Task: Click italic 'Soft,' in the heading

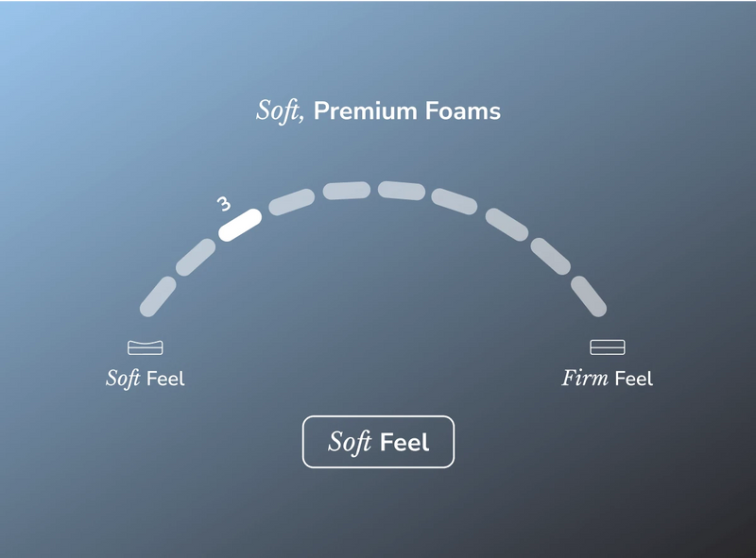Action: click(x=281, y=110)
